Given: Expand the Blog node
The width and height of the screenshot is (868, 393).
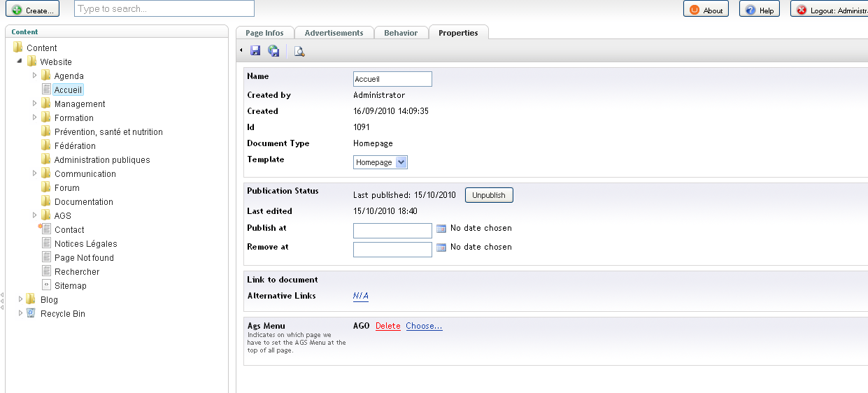Looking at the screenshot, I should 21,299.
